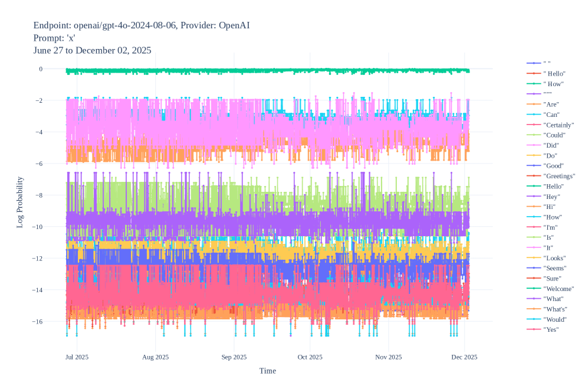Click the y-axis tick label "0"
588x392 pixels.
pyautogui.click(x=41, y=68)
